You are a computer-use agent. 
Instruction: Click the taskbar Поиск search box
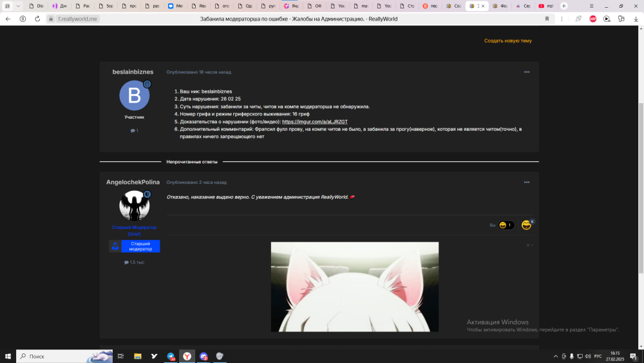(64, 356)
